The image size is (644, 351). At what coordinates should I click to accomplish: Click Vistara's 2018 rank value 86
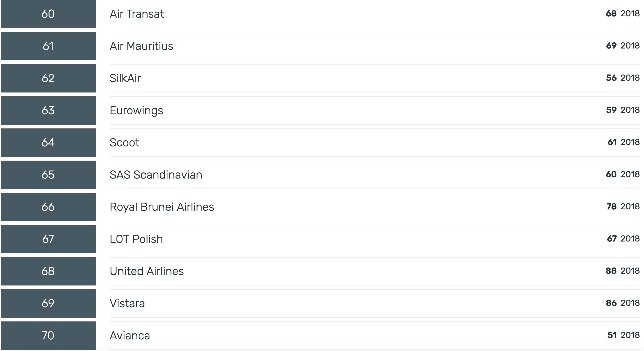click(x=611, y=303)
